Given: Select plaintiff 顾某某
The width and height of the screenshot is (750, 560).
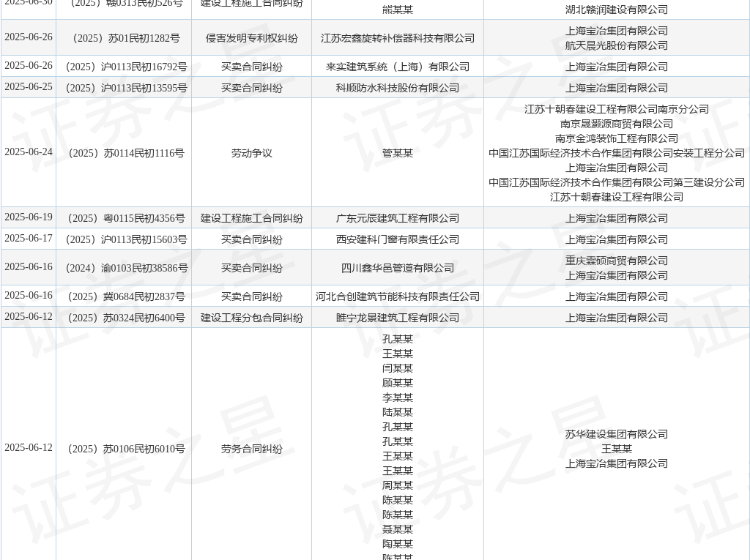Looking at the screenshot, I should tap(398, 383).
